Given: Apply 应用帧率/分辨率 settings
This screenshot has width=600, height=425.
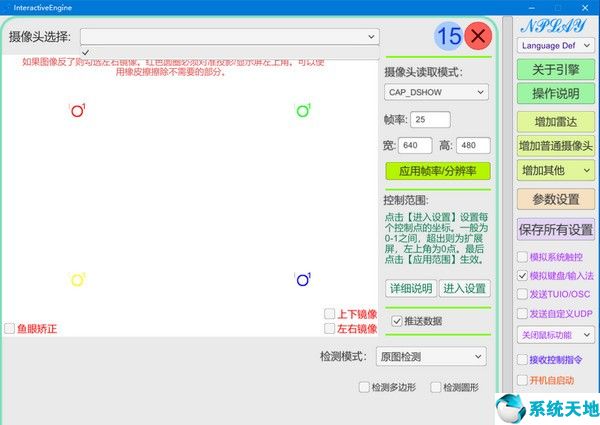Looking at the screenshot, I should 438,171.
